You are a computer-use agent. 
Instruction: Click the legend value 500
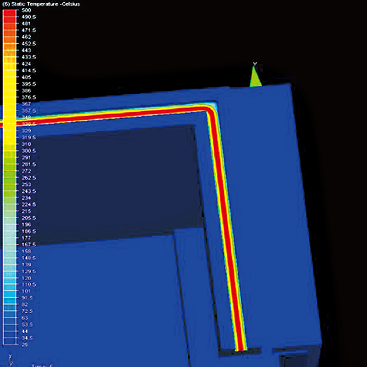coord(26,10)
